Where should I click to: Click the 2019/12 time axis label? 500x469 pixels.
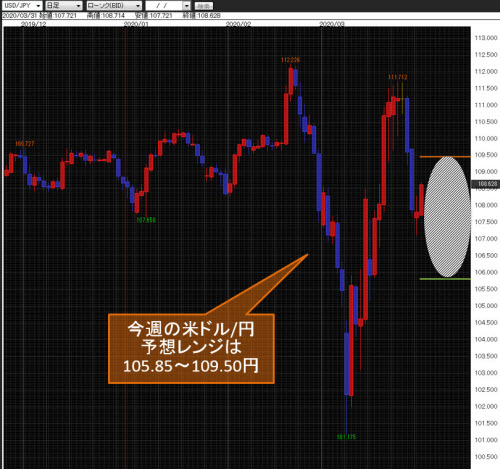point(33,24)
